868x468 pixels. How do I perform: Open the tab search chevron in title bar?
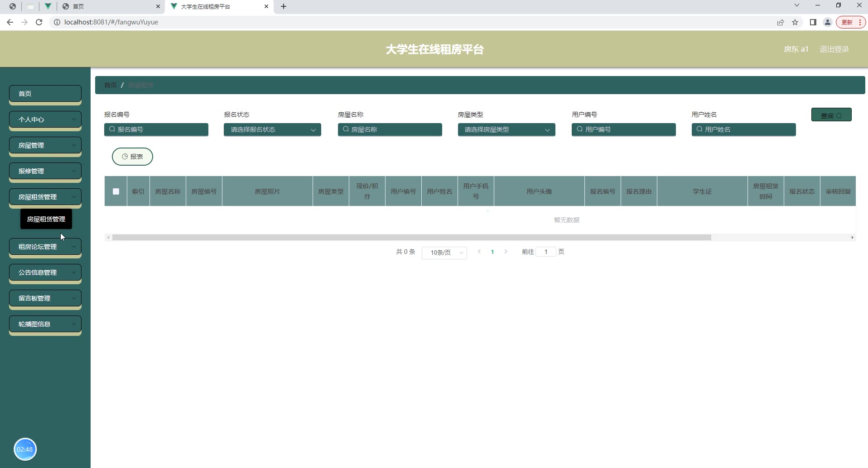tap(797, 5)
